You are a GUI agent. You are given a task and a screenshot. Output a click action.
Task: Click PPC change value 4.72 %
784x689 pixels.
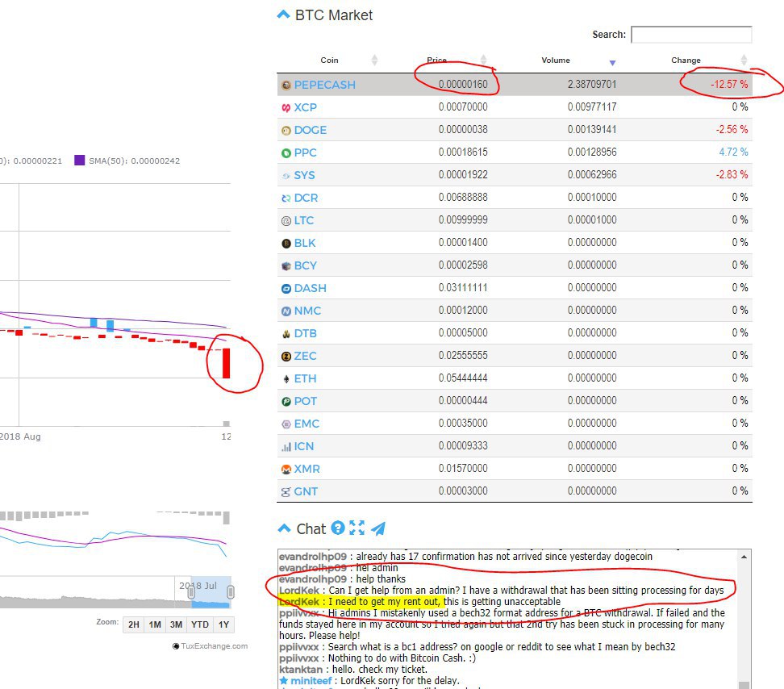click(x=733, y=152)
